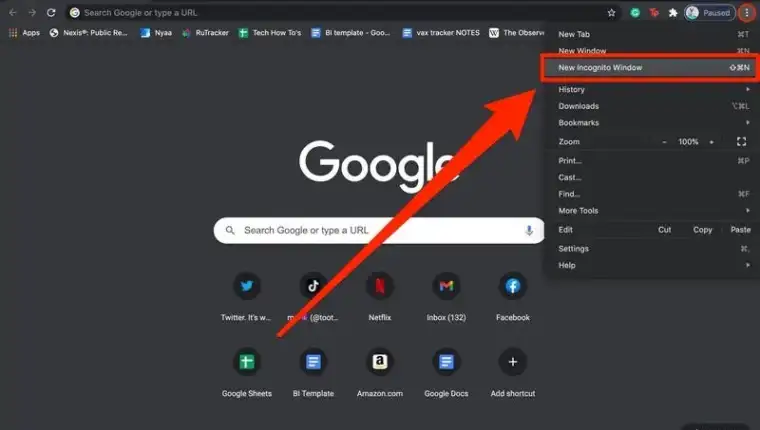Click the Google search box

[379, 230]
